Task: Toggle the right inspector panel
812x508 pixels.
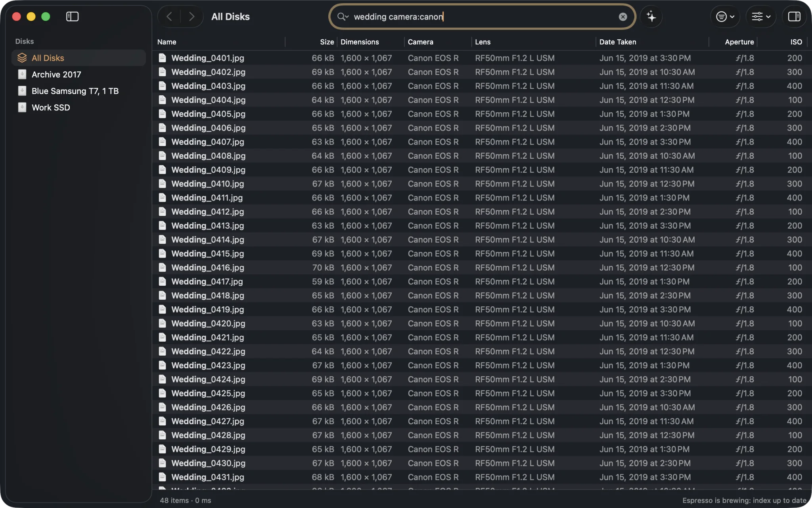Action: coord(794,17)
